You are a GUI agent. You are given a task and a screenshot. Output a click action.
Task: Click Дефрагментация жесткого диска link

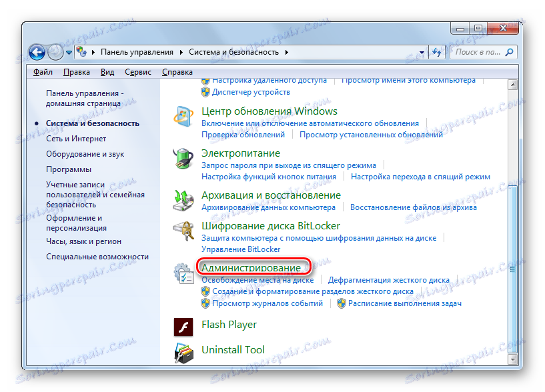click(389, 280)
